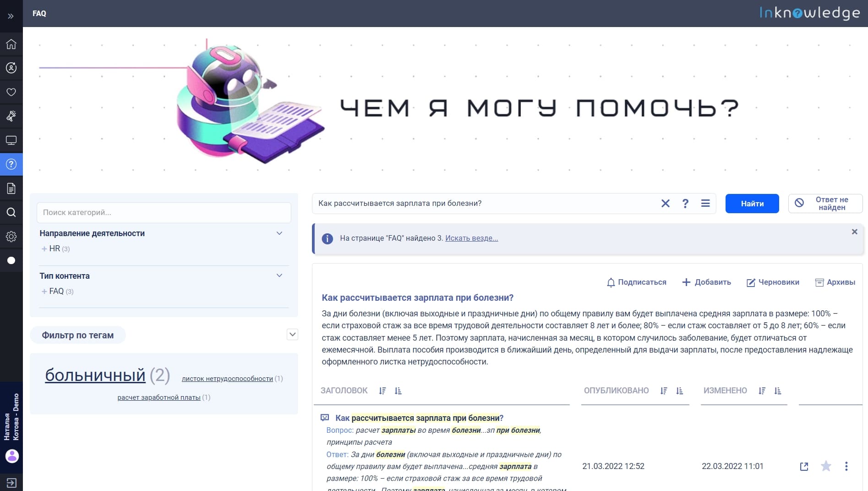The width and height of the screenshot is (868, 491).
Task: Open settings gear in sidebar
Action: (x=11, y=237)
